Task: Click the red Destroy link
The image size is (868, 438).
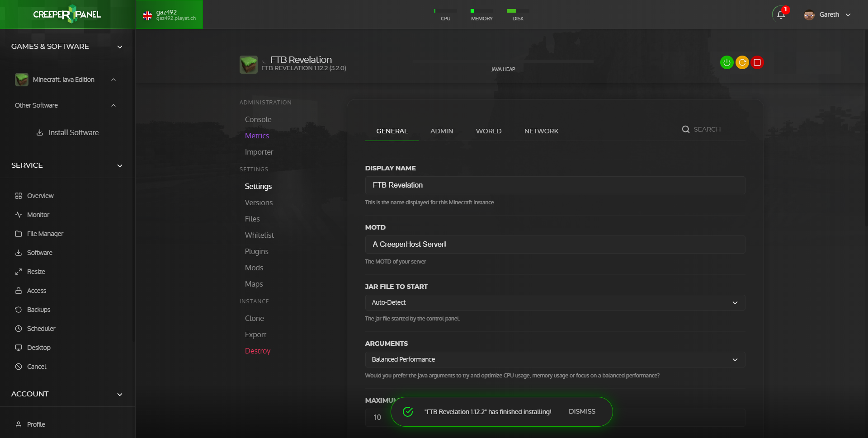Action: [x=258, y=351]
